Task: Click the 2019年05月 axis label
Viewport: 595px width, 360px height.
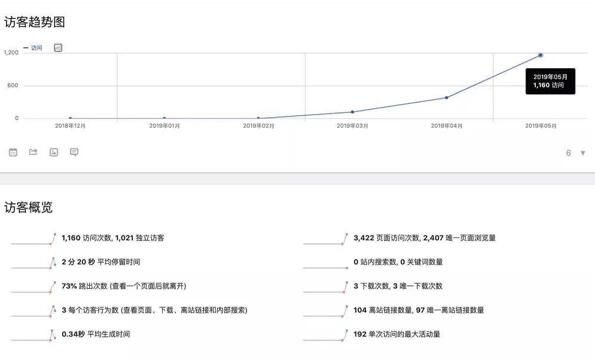Action: tap(541, 126)
